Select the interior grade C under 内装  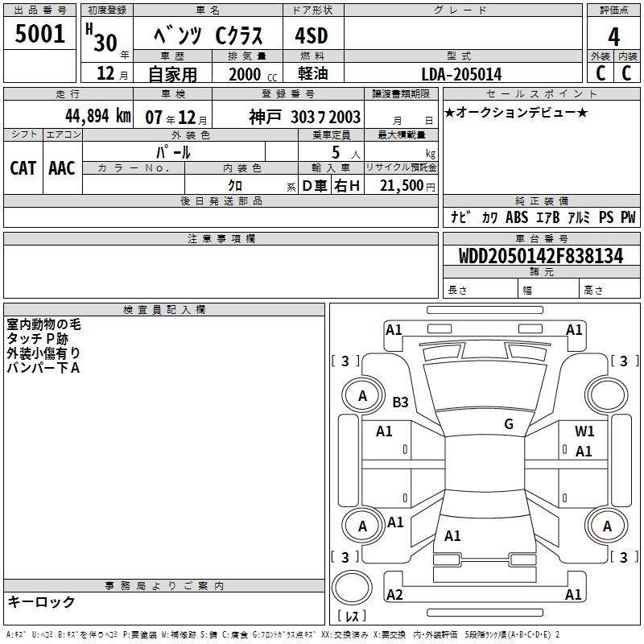pos(626,73)
